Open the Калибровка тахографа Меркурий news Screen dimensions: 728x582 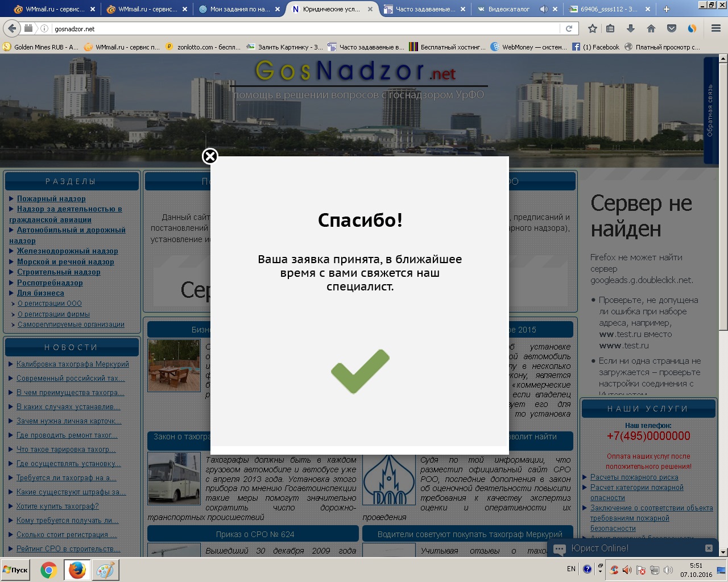73,364
